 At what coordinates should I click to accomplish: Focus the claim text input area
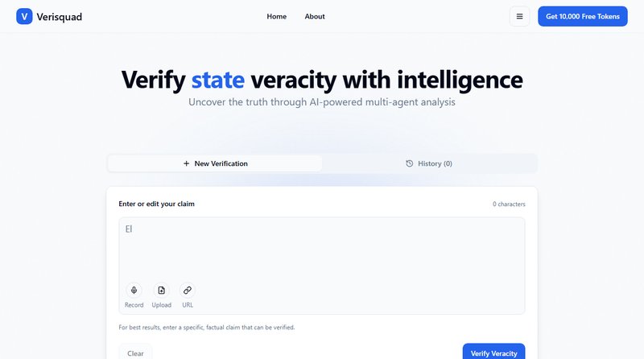pyautogui.click(x=322, y=250)
